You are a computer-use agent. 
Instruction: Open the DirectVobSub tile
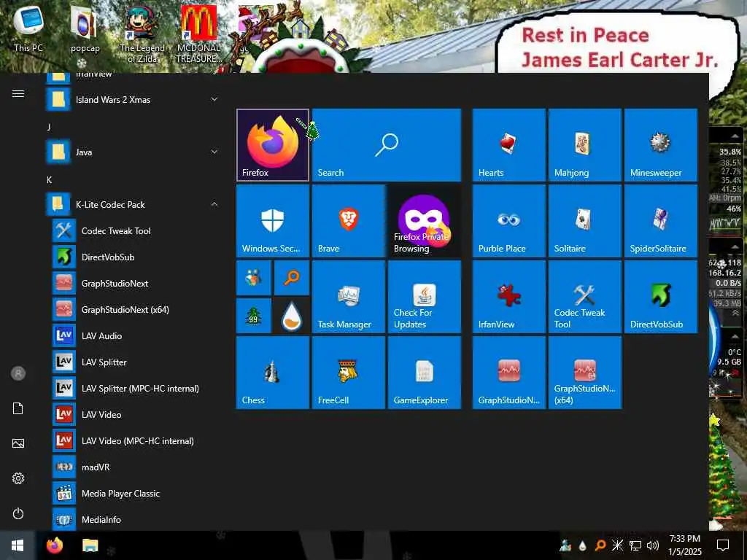661,297
